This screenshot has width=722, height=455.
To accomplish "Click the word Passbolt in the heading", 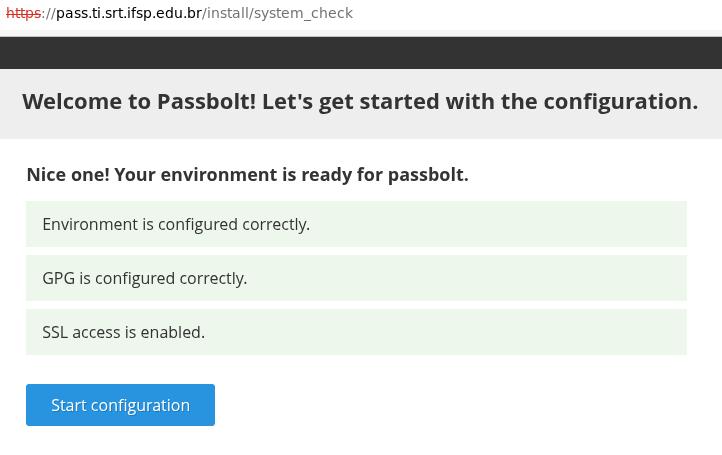I will tap(205, 101).
